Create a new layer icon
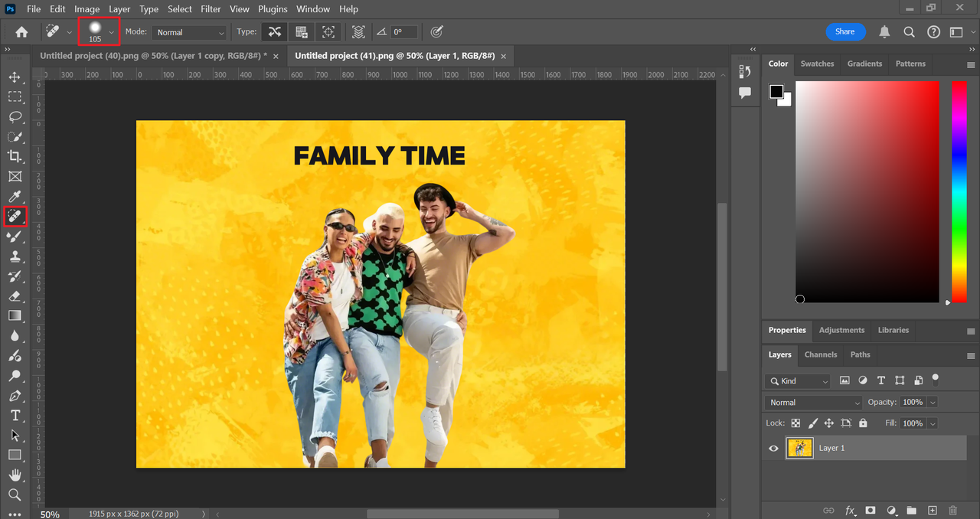This screenshot has height=519, width=980. click(932, 511)
